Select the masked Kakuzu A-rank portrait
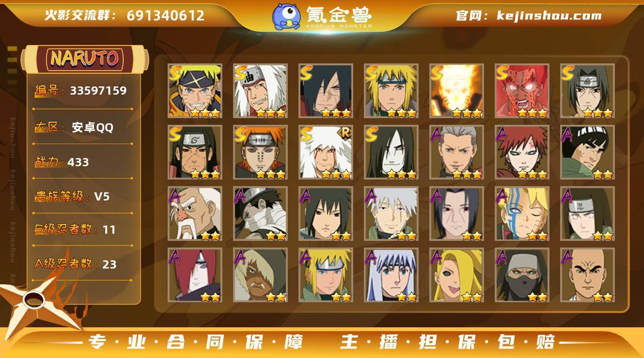The width and height of the screenshot is (644, 358). click(522, 275)
